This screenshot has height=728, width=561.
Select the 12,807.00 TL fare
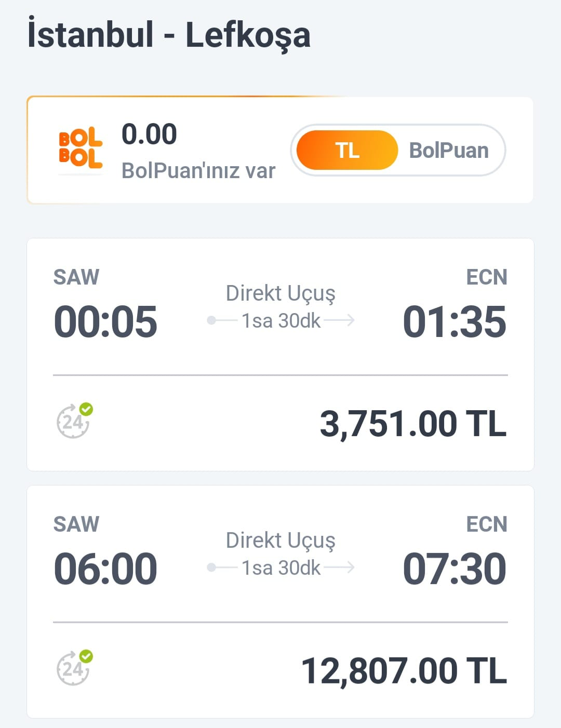point(404,671)
